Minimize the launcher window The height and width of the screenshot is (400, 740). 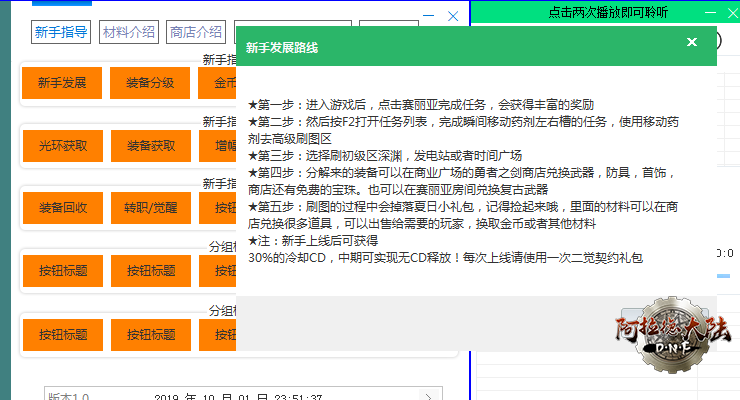coord(429,16)
